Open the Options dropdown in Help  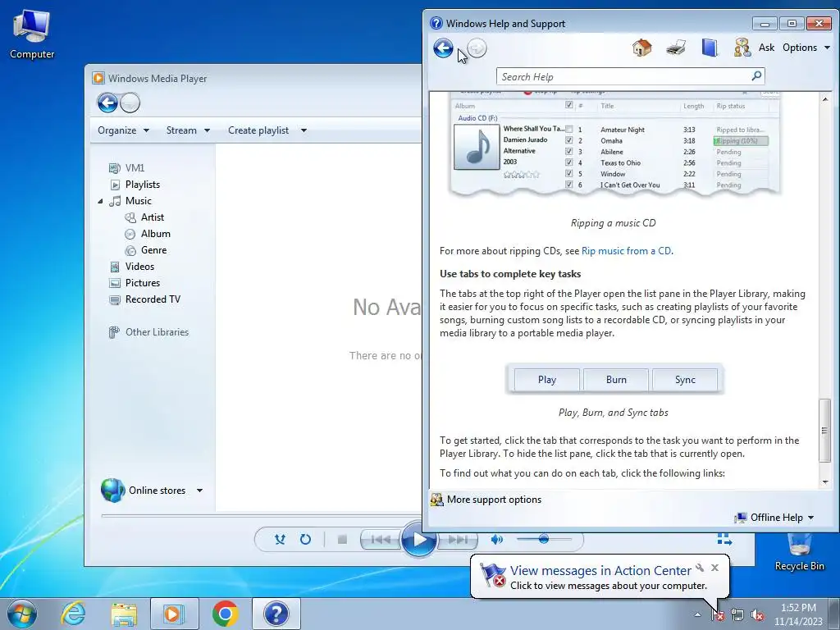pyautogui.click(x=806, y=48)
